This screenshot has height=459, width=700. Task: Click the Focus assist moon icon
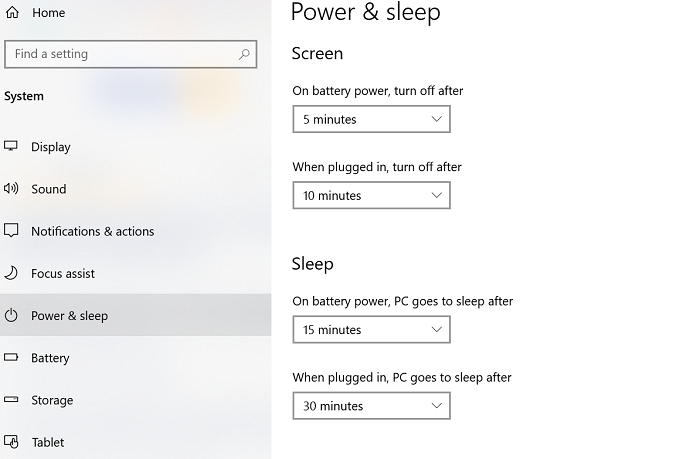12,273
